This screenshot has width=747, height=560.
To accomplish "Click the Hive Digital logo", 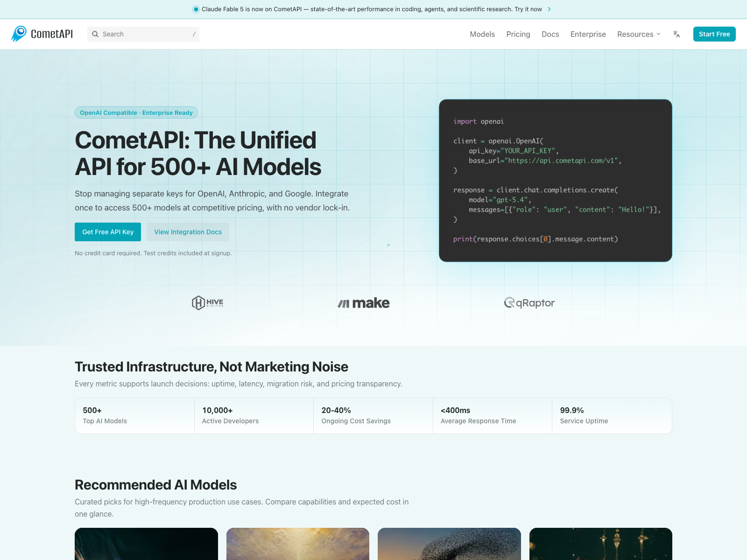I will click(208, 303).
